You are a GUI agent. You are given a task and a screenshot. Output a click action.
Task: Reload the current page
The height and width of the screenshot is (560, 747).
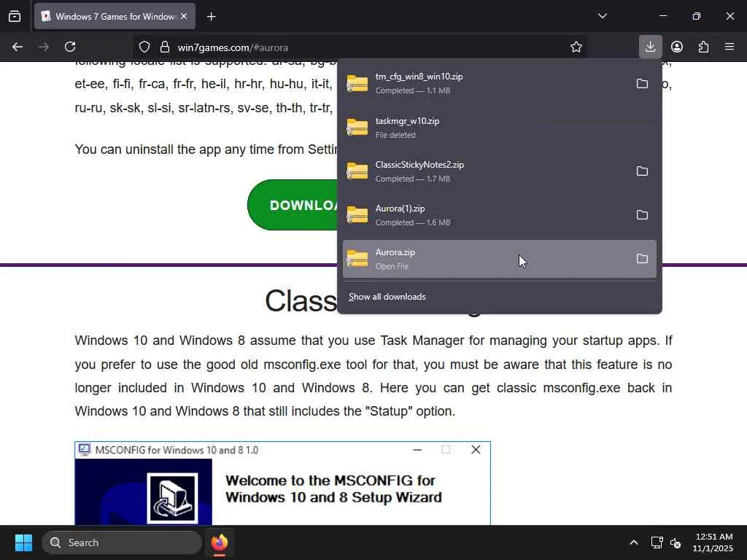(70, 47)
